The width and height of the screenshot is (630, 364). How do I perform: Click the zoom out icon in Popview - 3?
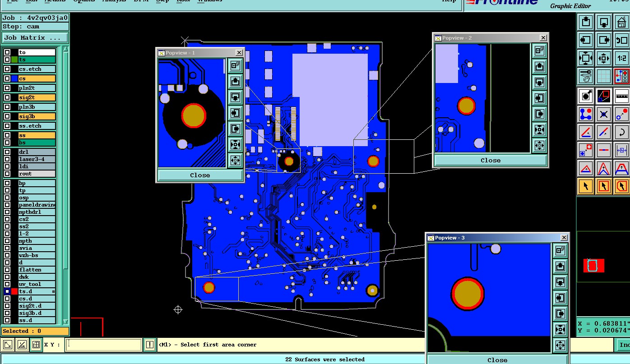pos(560,346)
